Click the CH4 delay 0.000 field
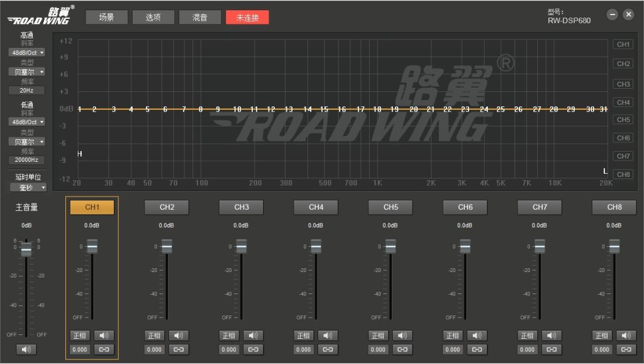Image resolution: width=644 pixels, height=364 pixels. 304,350
